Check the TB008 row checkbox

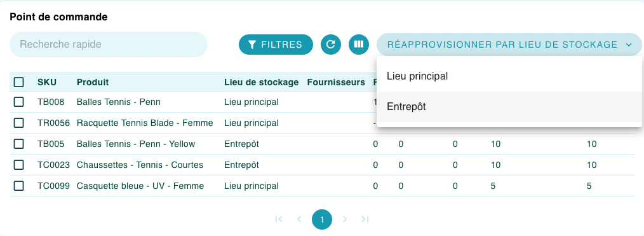coord(19,102)
